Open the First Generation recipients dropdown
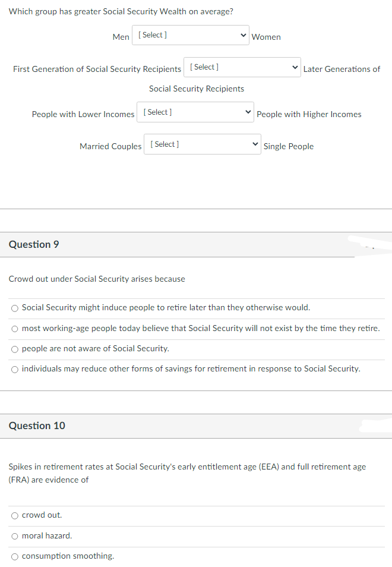The width and height of the screenshot is (392, 567). 242,67
